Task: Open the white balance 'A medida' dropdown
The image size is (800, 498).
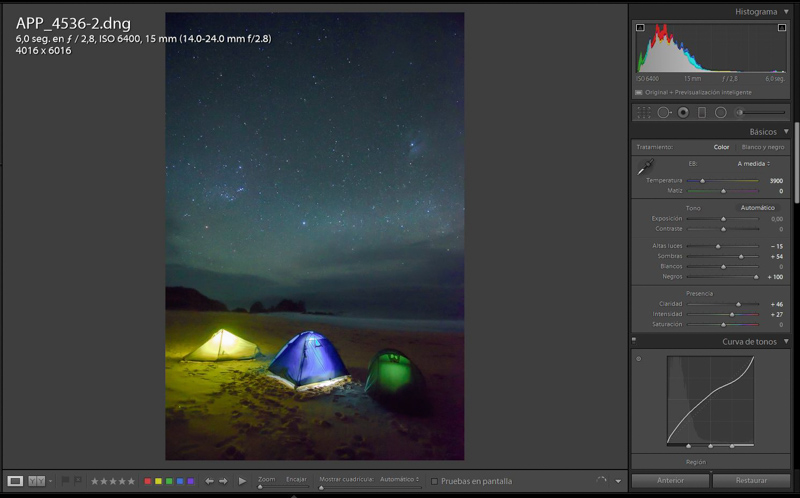Action: click(753, 163)
